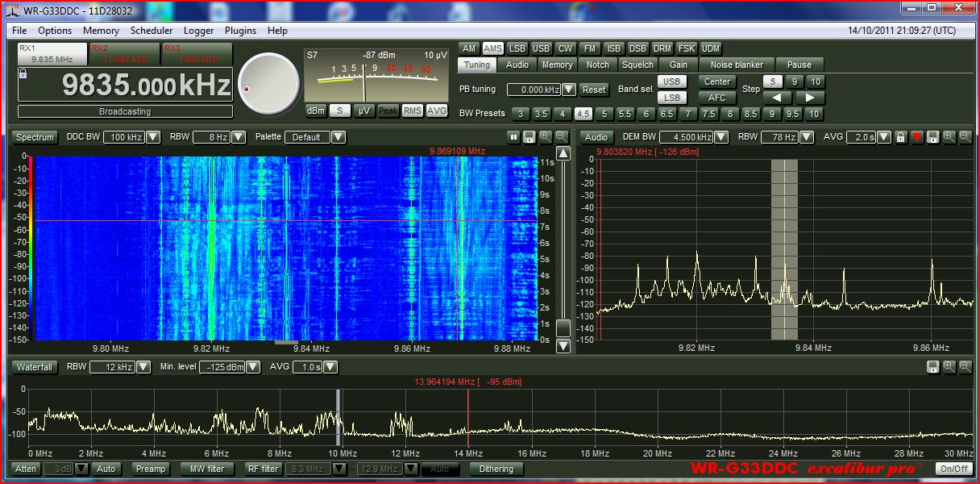Zoom out on the wideband 0-30 MHz spectrum
This screenshot has width=980, height=484.
pos(965,367)
